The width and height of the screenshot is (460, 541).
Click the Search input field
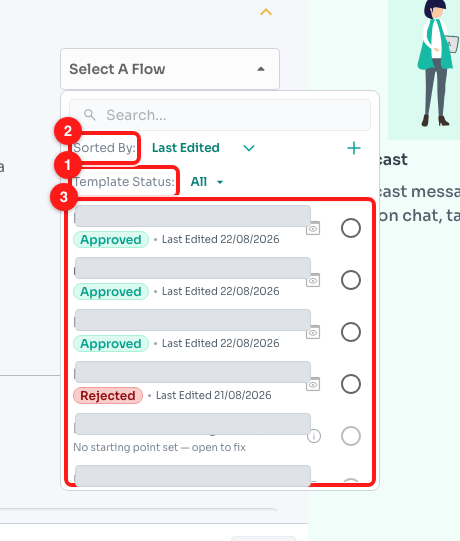click(220, 115)
